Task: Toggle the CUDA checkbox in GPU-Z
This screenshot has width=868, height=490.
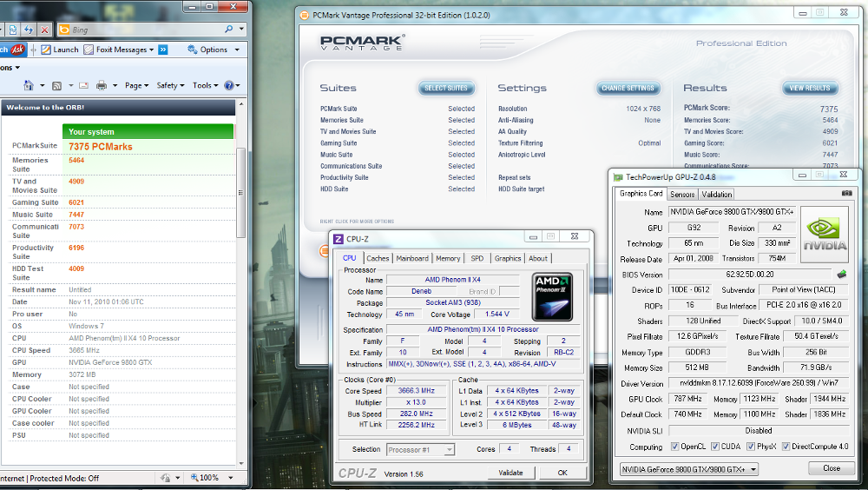Action: pyautogui.click(x=714, y=447)
